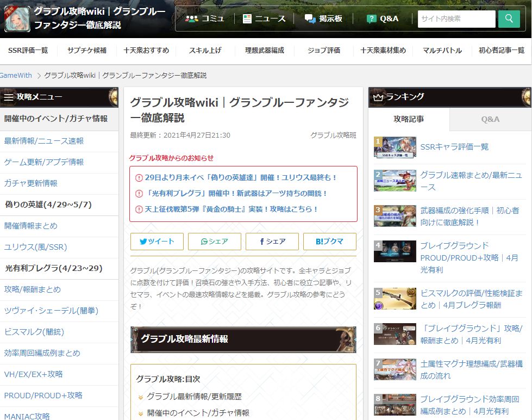Open rank 8 効率周回 thumbnail
The height and width of the screenshot is (420, 532).
click(395, 405)
